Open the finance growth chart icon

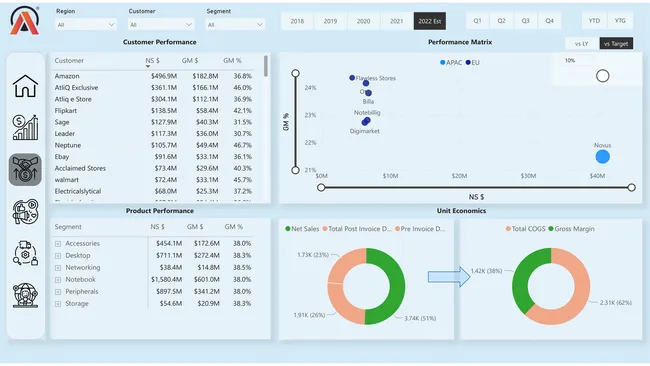click(x=25, y=127)
